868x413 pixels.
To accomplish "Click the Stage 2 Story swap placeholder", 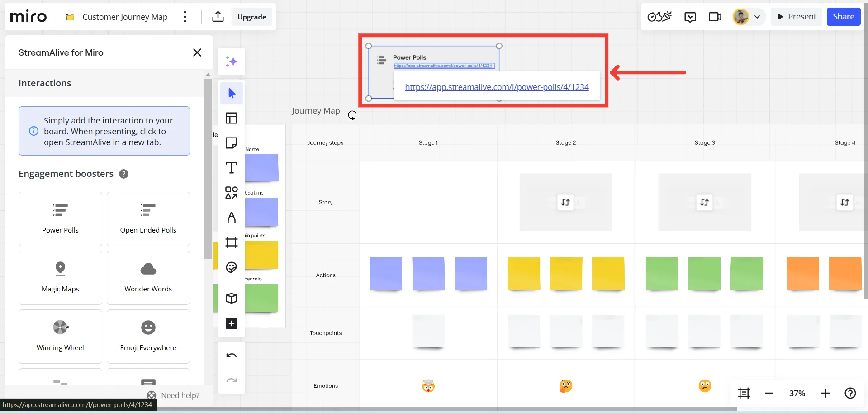I will pyautogui.click(x=565, y=202).
